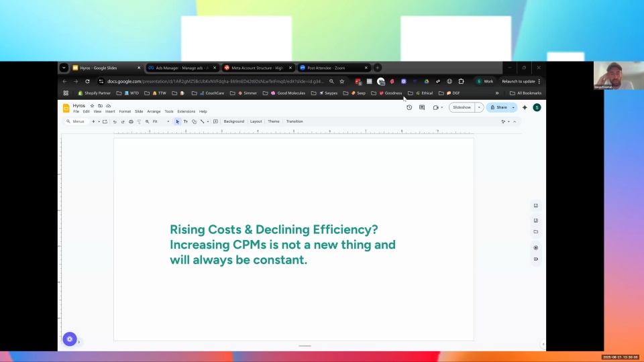Open the Insert menu
Screen dimensions: 644x362
click(x=109, y=112)
